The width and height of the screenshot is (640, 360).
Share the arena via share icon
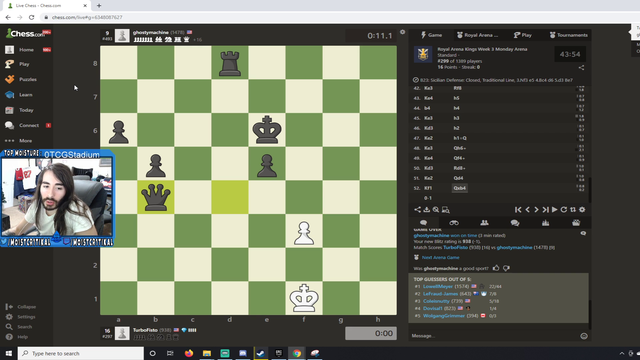[581, 68]
